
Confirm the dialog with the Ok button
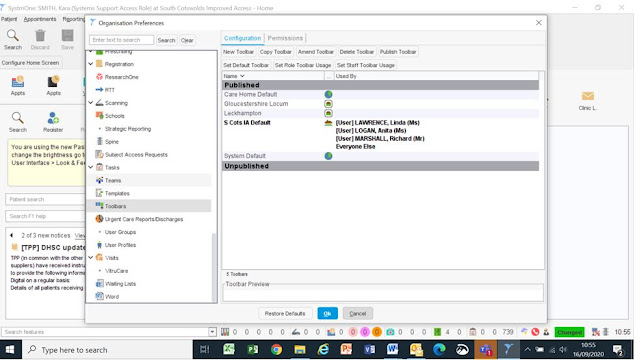coord(327,313)
